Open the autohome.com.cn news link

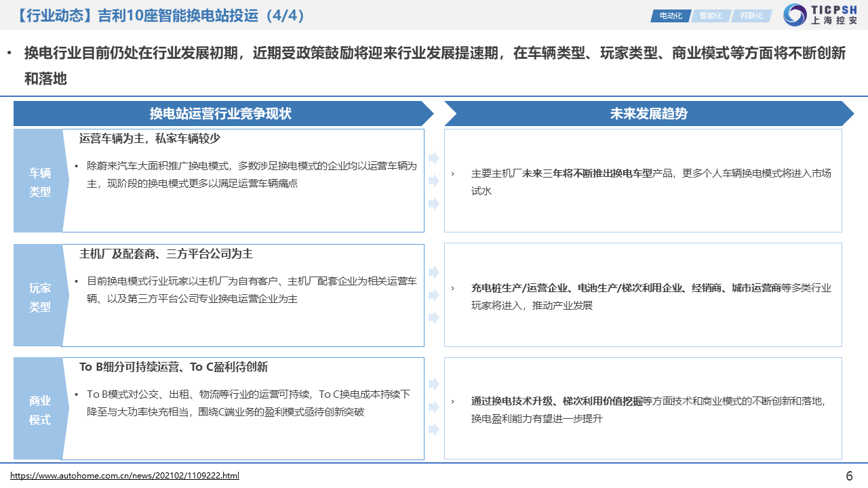pyautogui.click(x=125, y=476)
